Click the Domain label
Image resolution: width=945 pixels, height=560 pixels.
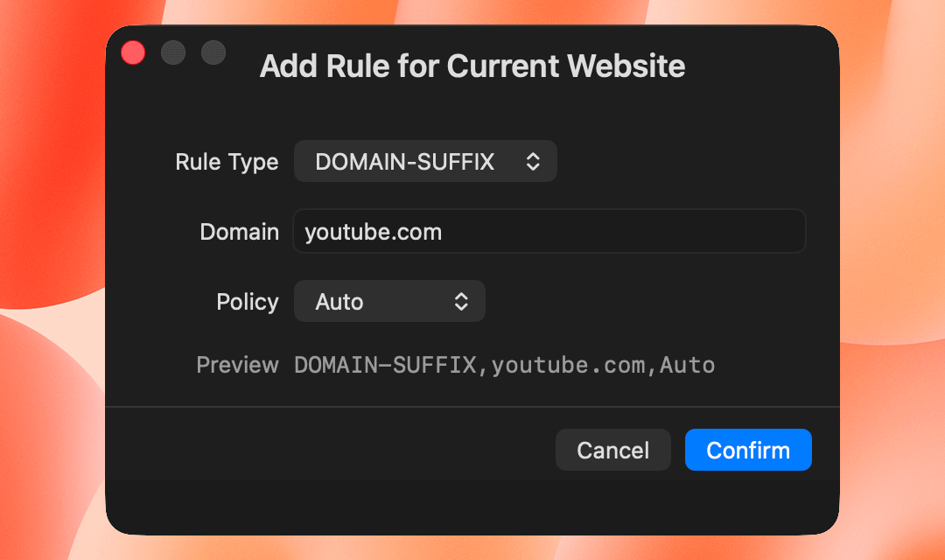(240, 232)
